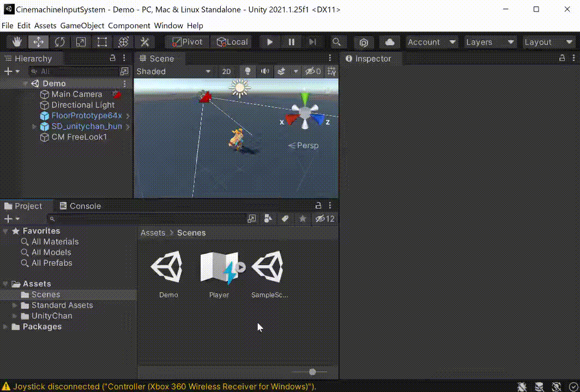Open the Search by Label filter

tap(285, 219)
